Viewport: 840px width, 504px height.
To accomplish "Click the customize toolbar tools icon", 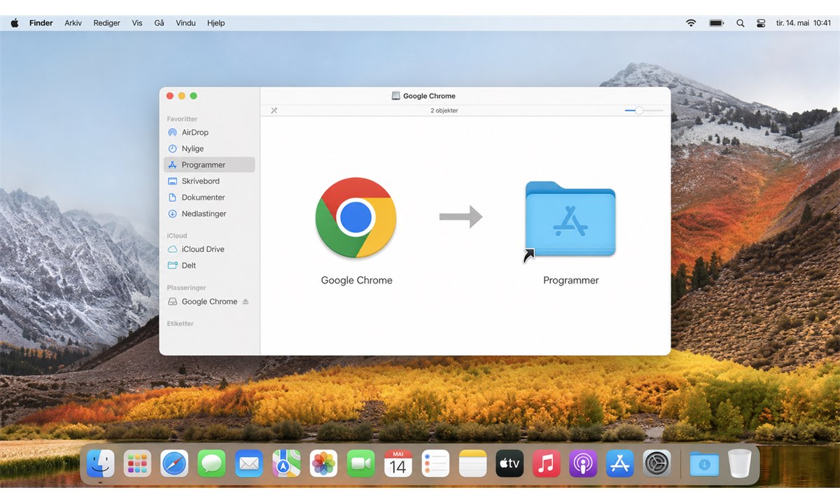I will pos(274,111).
